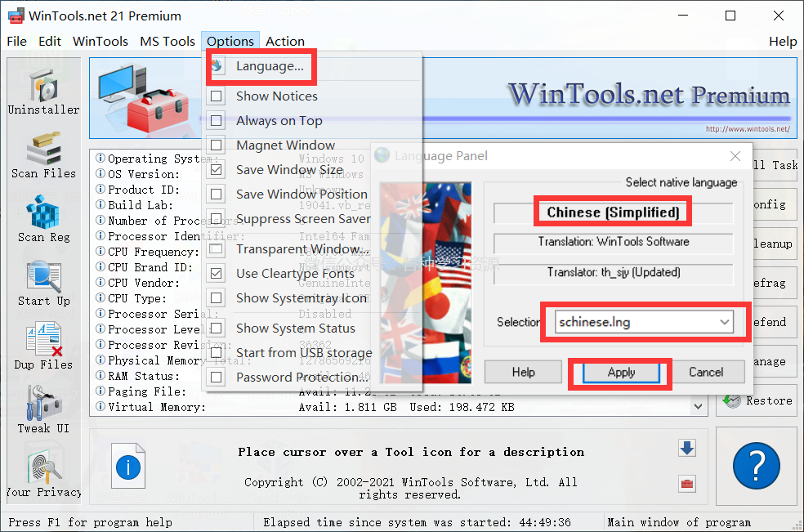Toggle the Start from USB storage checkbox
The width and height of the screenshot is (804, 532).
pyautogui.click(x=217, y=352)
